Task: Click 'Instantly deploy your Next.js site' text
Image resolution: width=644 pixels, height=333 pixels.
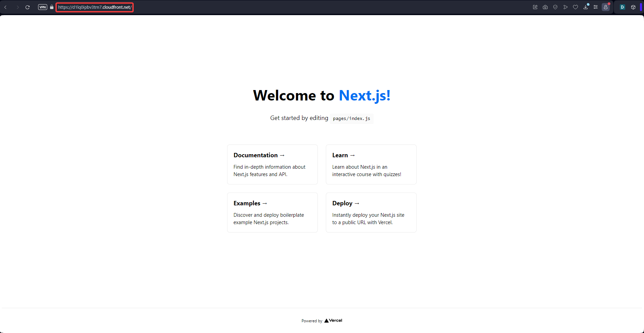Action: (x=368, y=215)
